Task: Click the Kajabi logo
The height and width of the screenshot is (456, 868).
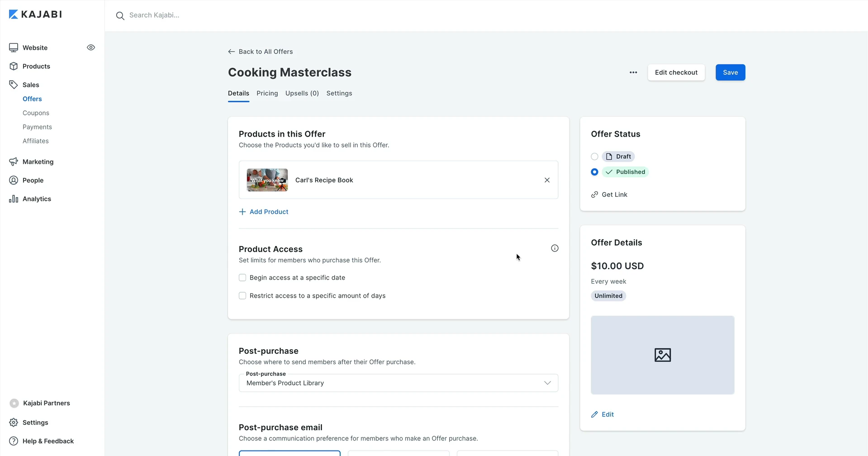Action: tap(35, 14)
